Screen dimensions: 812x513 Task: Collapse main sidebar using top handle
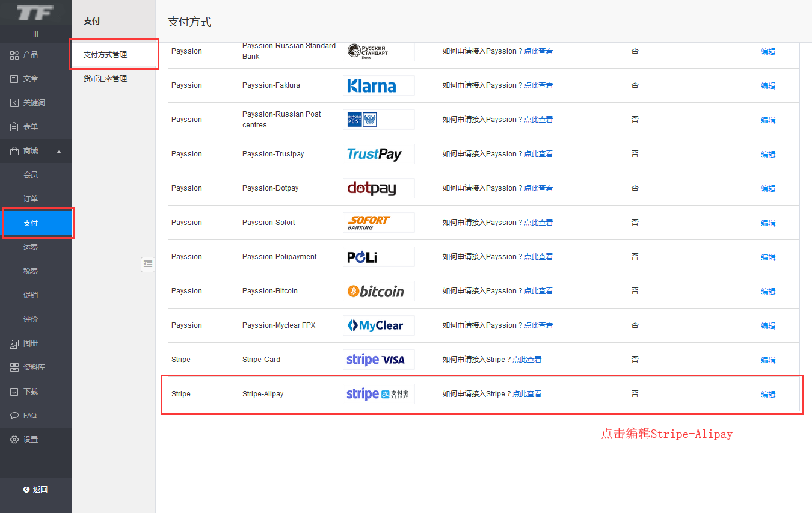tap(35, 34)
